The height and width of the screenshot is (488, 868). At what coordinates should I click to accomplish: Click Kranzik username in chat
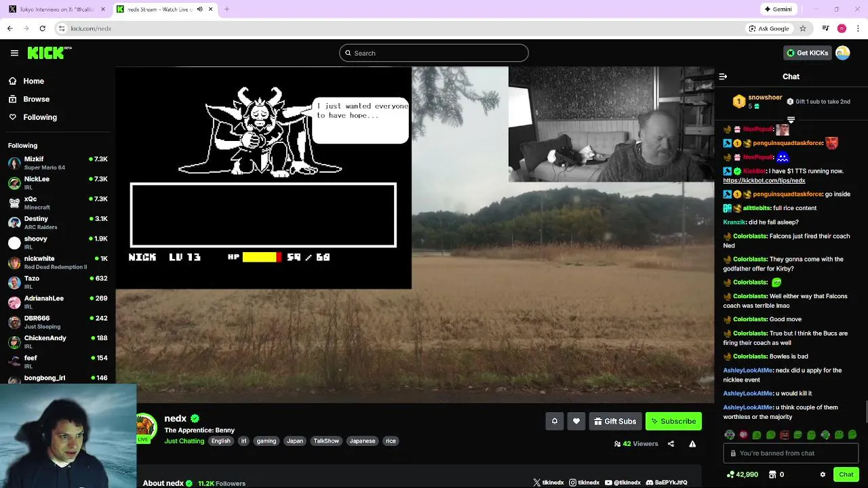734,222
